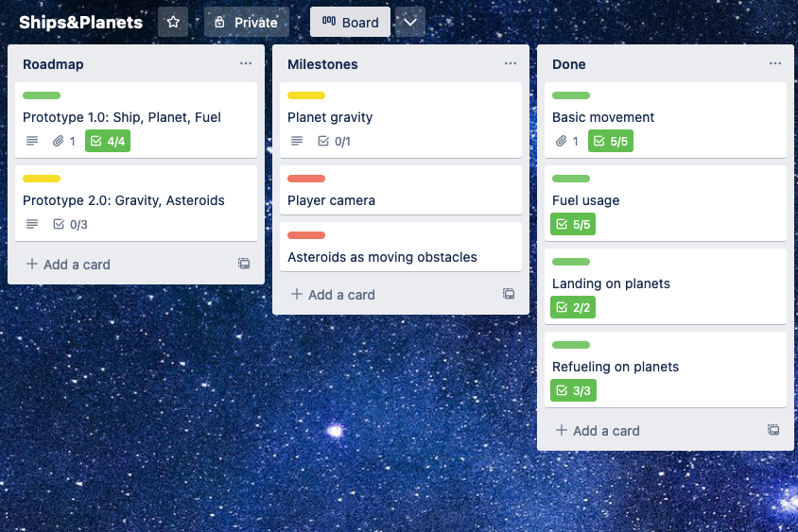The height and width of the screenshot is (532, 798).
Task: Open the Milestones list actions menu
Action: tap(511, 63)
